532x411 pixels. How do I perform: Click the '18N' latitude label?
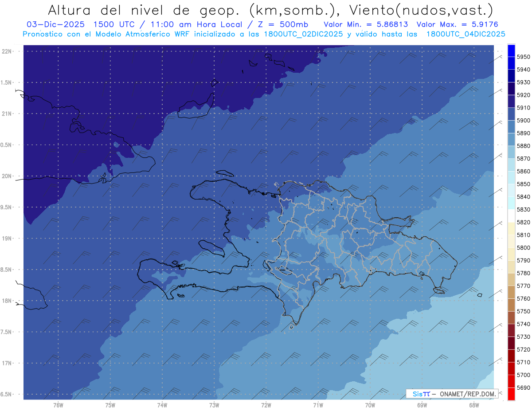(7, 301)
